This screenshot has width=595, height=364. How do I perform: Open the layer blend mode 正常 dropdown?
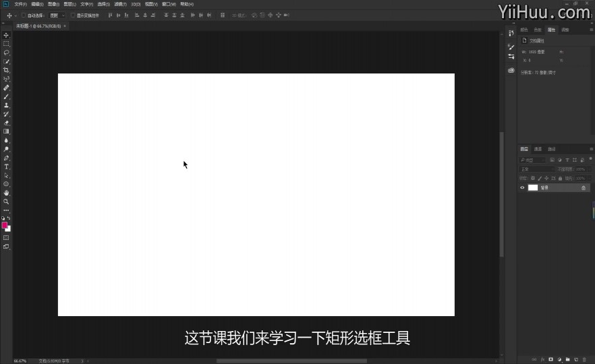pos(536,169)
